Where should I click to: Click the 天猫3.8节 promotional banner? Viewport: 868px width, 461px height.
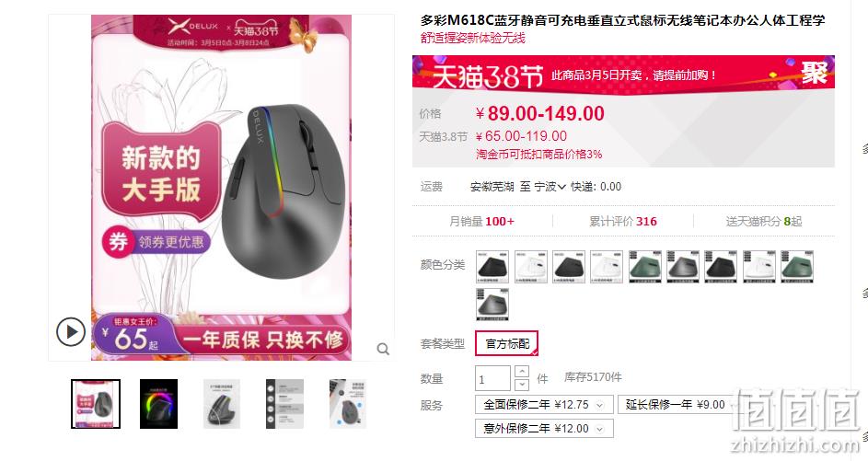[623, 75]
